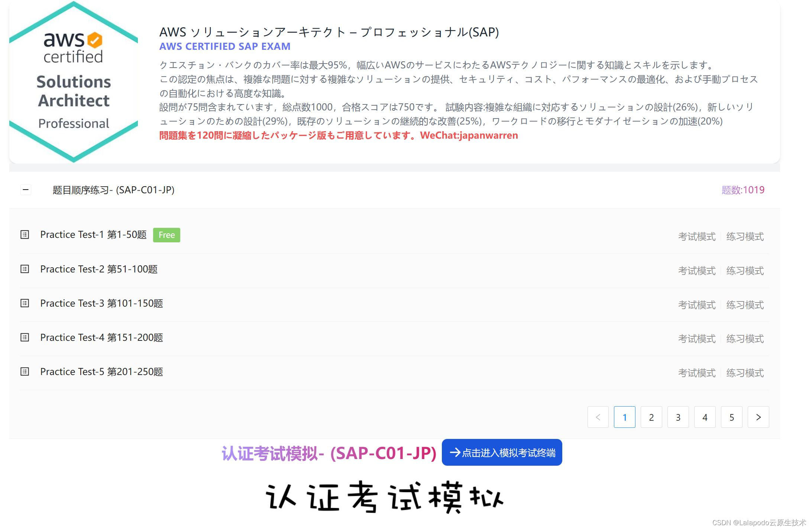This screenshot has width=812, height=530.
Task: Open Practice Test-3 第101-150题
Action: click(x=101, y=303)
